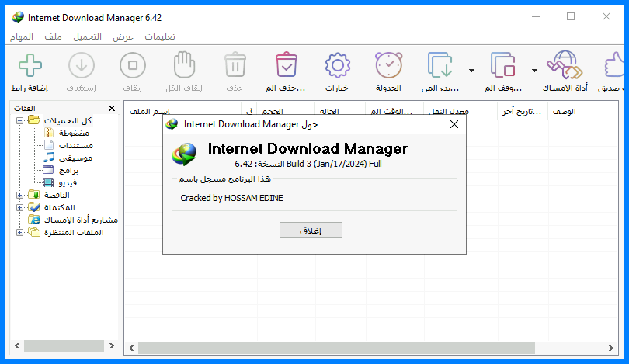Viewport: 629px width, 364px height.
Task: Sort by the معدل النقل column header
Action: coord(460,111)
